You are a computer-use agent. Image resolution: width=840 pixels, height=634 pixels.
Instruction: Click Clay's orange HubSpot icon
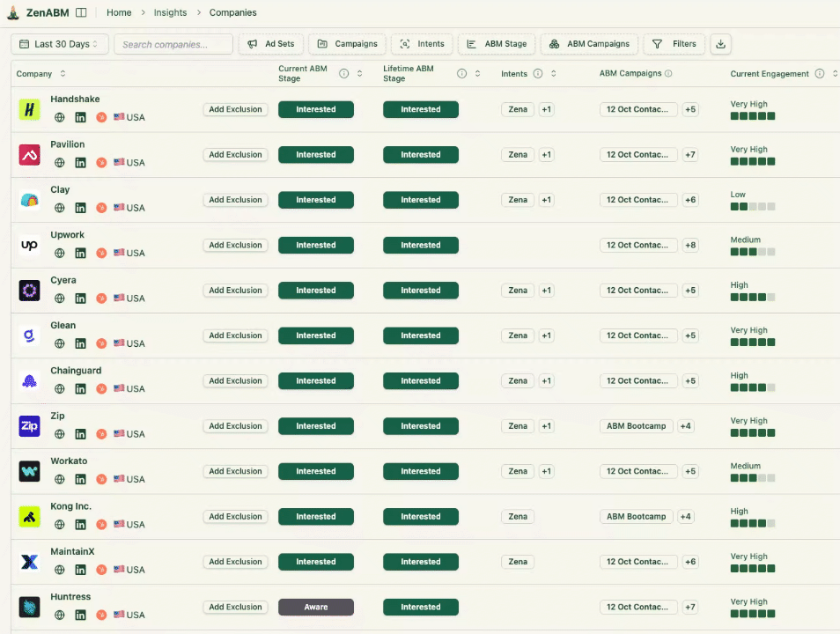101,208
